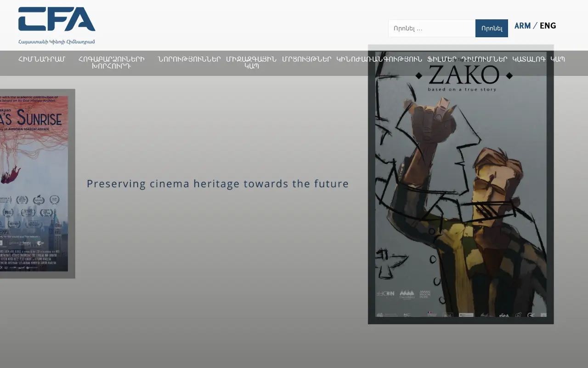588x368 pixels.
Task: Open the ZAKO film poster
Action: [x=461, y=184]
